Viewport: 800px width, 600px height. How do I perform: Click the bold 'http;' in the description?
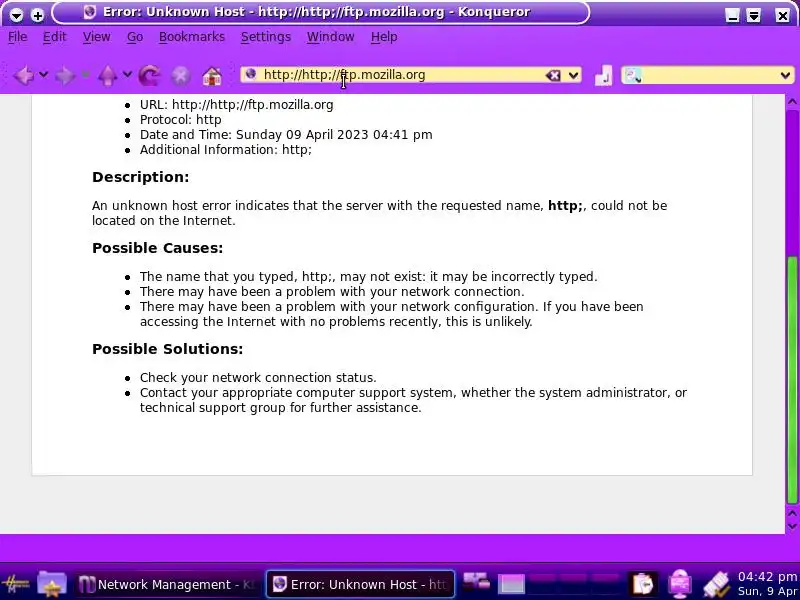[565, 206]
